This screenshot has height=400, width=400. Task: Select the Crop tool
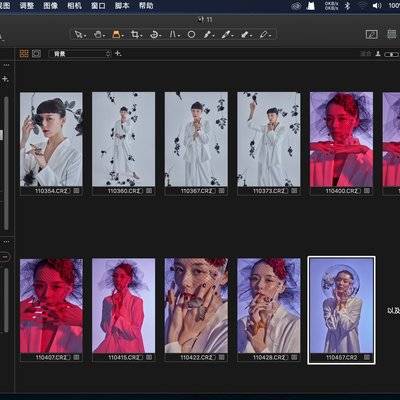[x=135, y=34]
